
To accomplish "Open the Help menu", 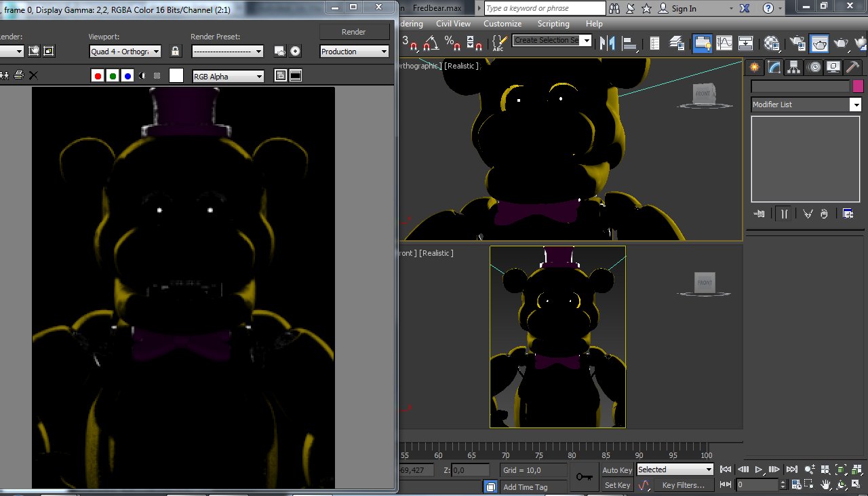I will tap(594, 23).
